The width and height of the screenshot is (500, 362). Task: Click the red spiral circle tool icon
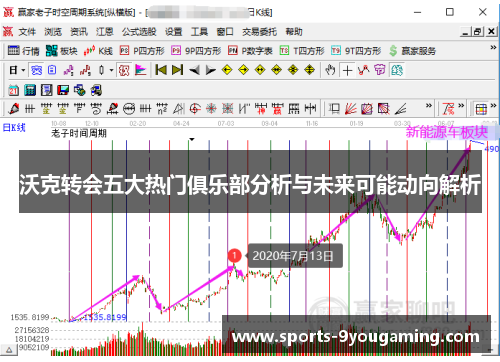click(x=195, y=109)
